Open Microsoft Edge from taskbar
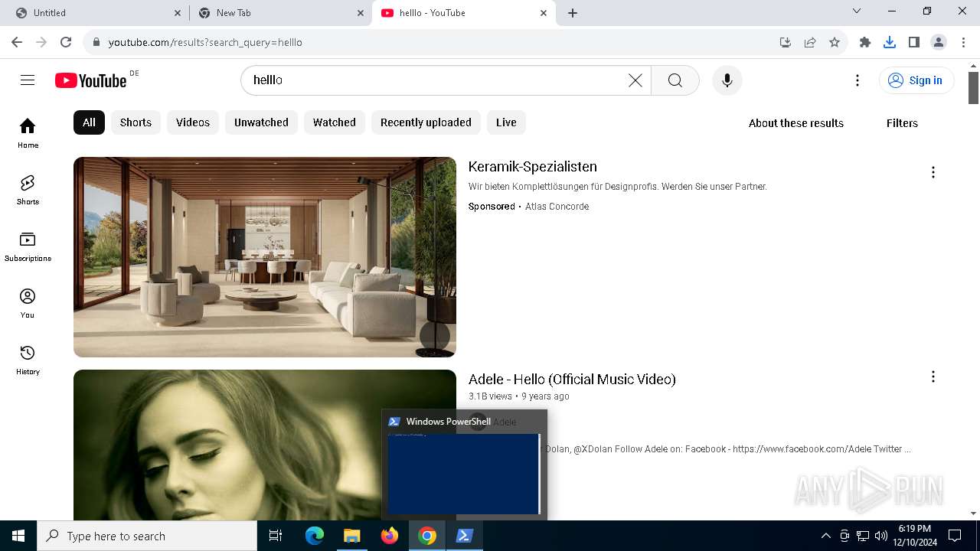 coord(315,536)
